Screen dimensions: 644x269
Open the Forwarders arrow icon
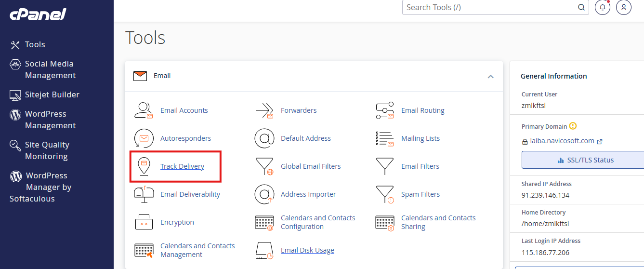(x=264, y=110)
